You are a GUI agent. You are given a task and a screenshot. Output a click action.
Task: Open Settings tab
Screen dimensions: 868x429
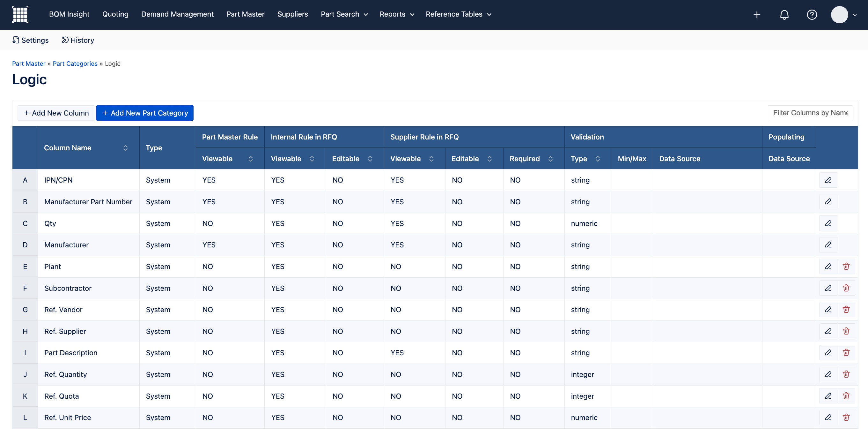coord(30,40)
